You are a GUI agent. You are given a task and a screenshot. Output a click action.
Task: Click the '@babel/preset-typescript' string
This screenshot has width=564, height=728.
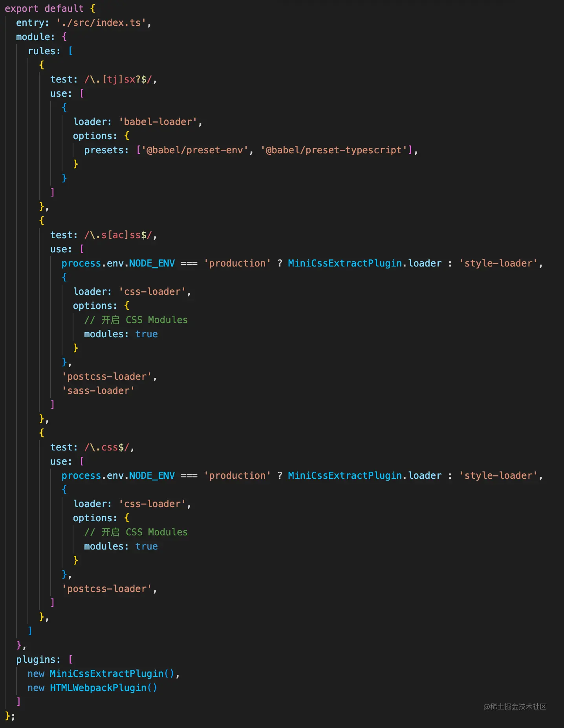pos(334,150)
